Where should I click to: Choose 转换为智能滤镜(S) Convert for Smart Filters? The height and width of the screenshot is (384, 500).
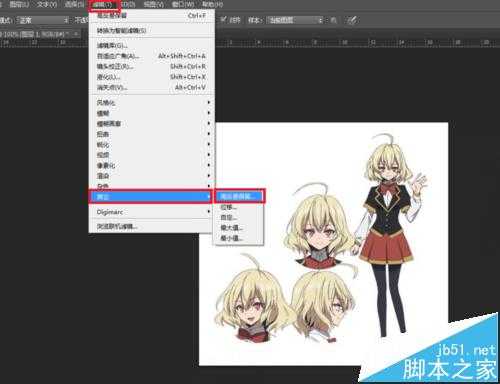152,31
